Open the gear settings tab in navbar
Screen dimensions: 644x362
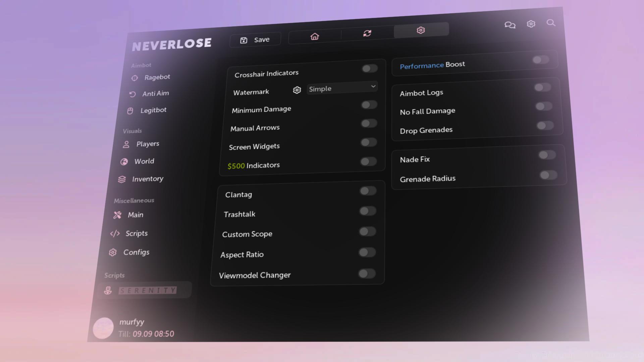point(421,30)
